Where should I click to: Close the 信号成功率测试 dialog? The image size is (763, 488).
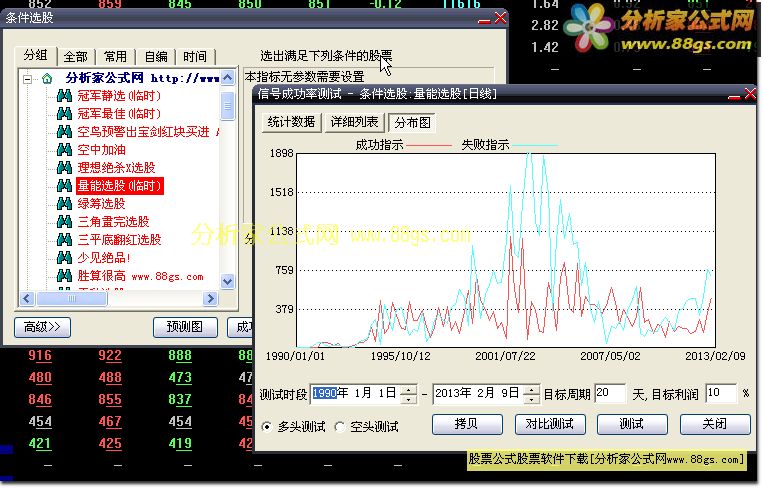click(750, 93)
